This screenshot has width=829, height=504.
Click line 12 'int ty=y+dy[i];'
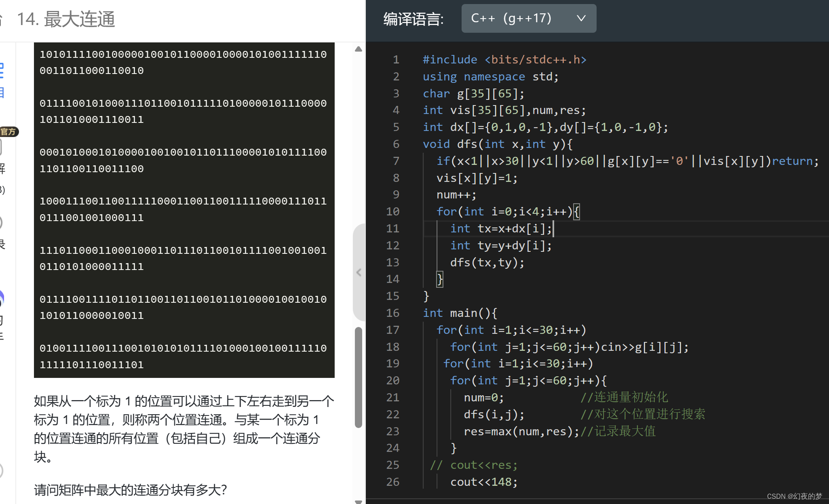tap(501, 246)
